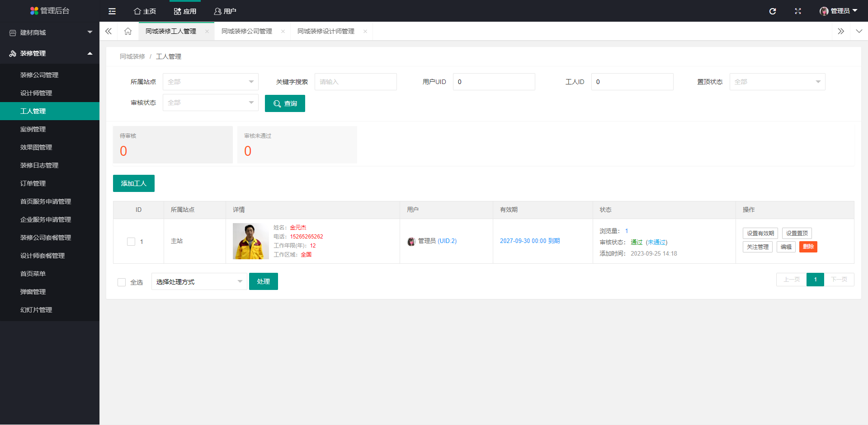Open 订单管理 in sidebar

[50, 183]
